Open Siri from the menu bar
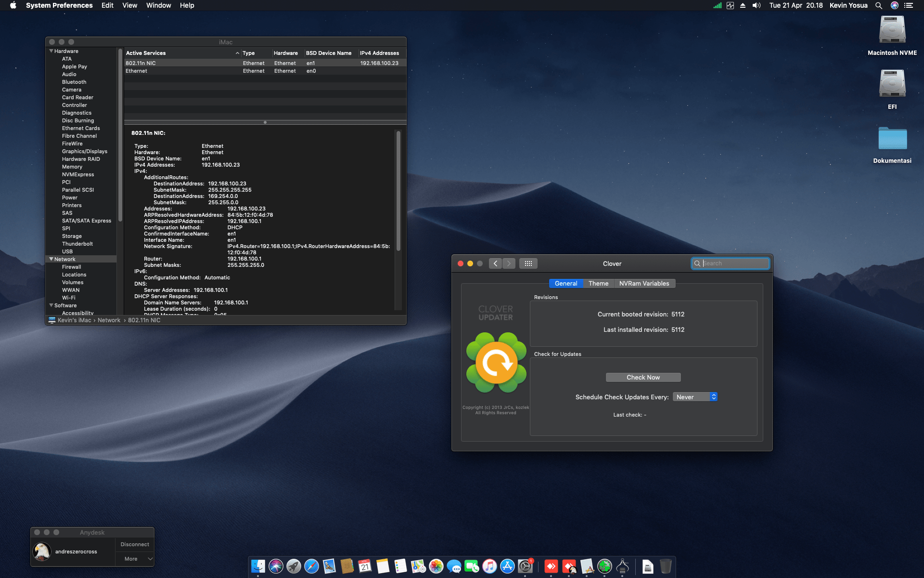 pyautogui.click(x=894, y=5)
